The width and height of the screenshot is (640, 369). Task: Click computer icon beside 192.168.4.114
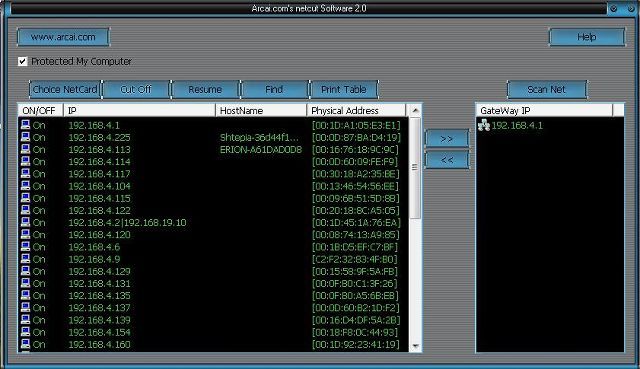tap(25, 162)
